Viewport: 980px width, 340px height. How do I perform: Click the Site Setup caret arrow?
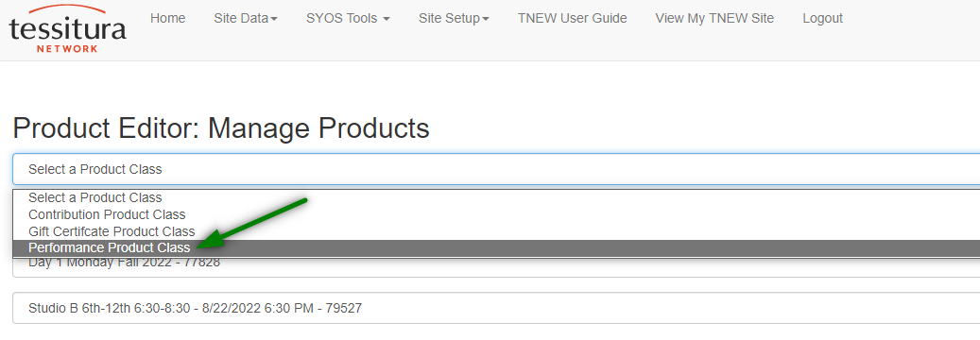(486, 20)
